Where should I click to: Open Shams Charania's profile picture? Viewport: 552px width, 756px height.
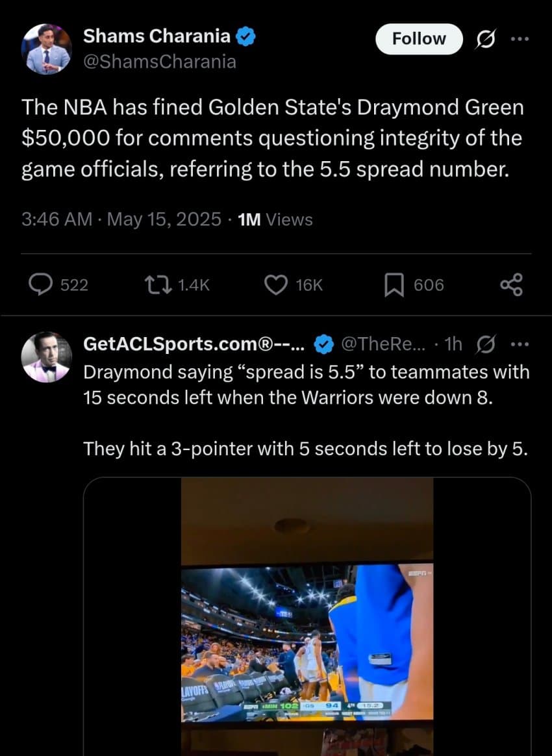45,49
